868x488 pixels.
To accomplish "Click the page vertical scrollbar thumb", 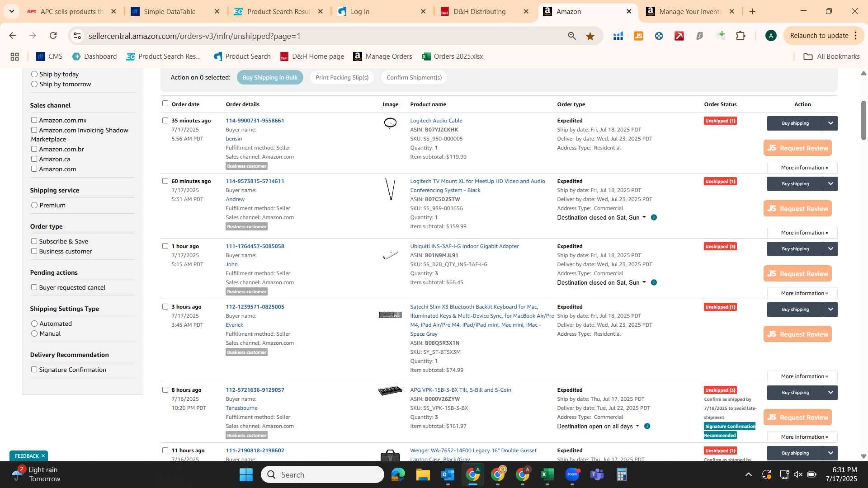I will [x=863, y=120].
